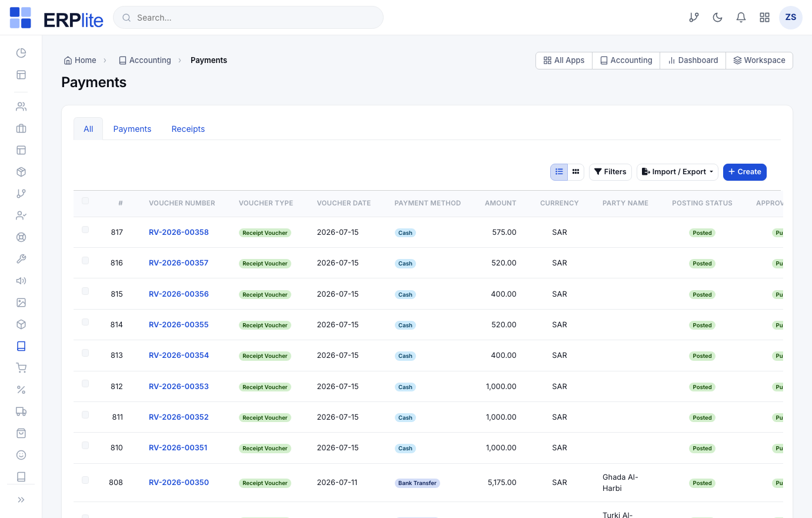Open notifications bell
This screenshot has width=812, height=518.
pos(741,18)
